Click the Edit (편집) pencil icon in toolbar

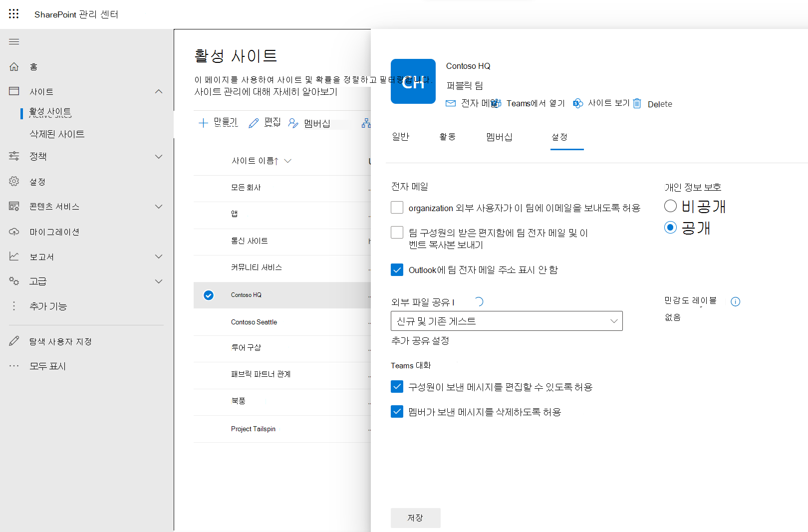click(x=254, y=123)
